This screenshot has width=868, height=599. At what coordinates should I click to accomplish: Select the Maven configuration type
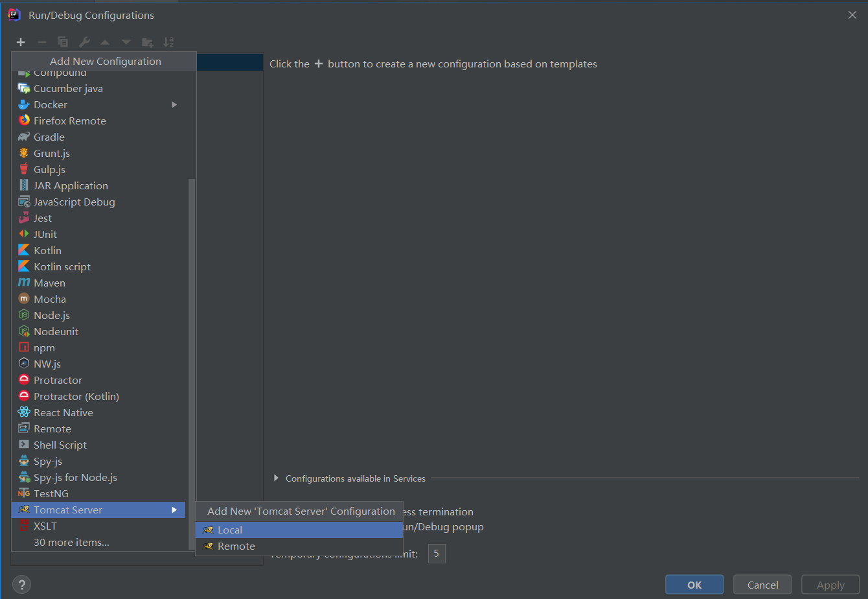point(49,283)
